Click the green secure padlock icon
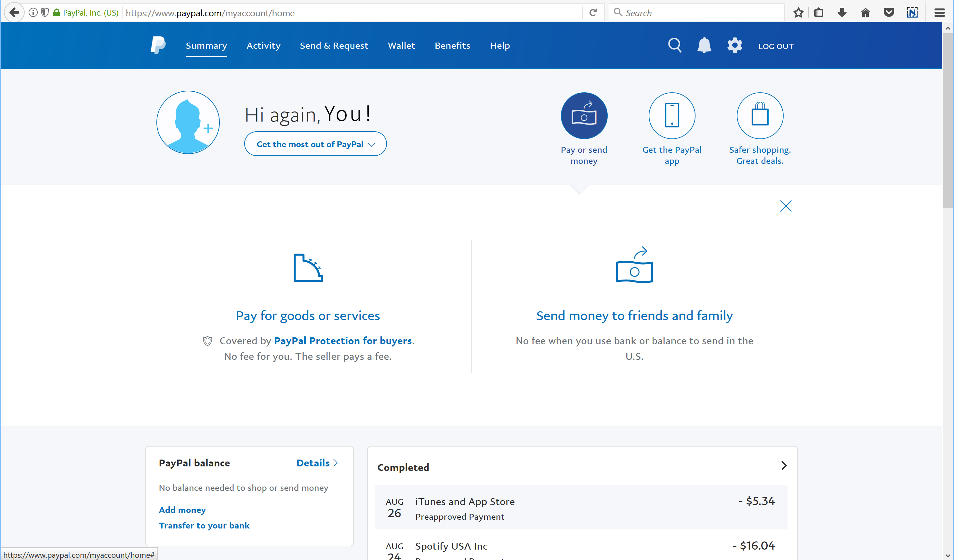 click(x=56, y=13)
